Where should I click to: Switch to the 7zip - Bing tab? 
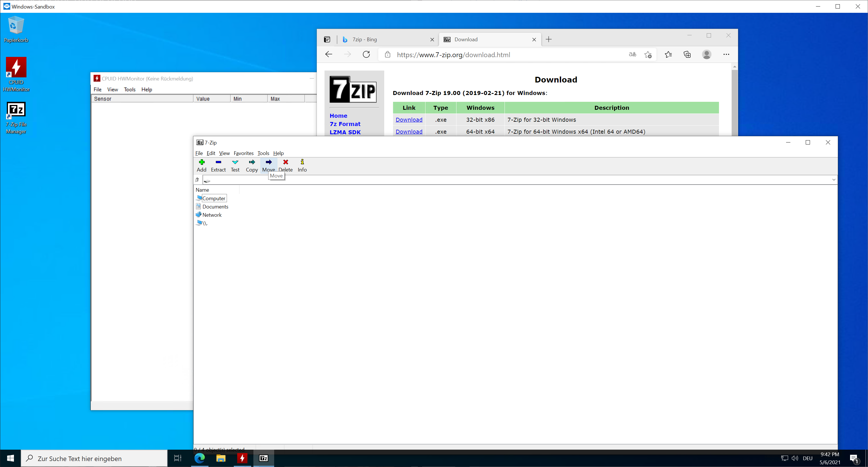click(x=384, y=40)
